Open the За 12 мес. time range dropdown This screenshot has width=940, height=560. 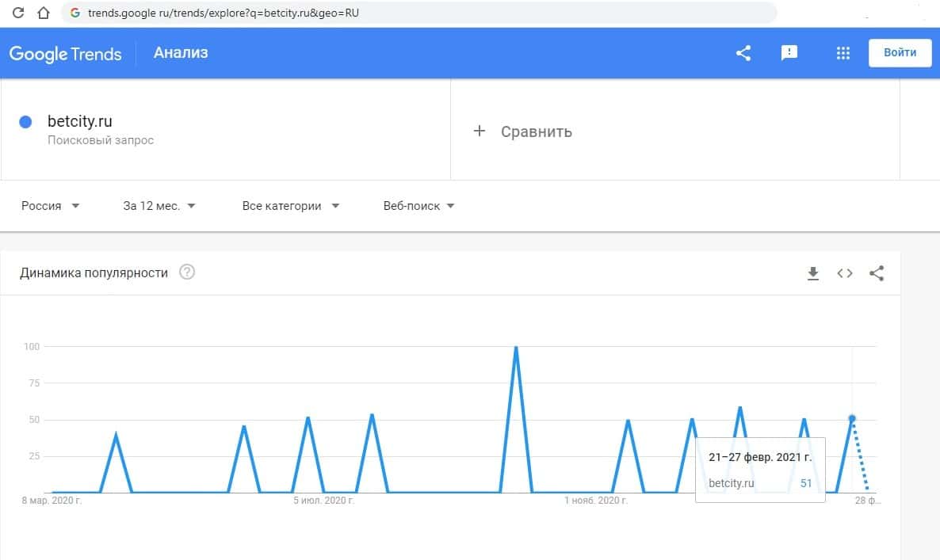pos(159,206)
